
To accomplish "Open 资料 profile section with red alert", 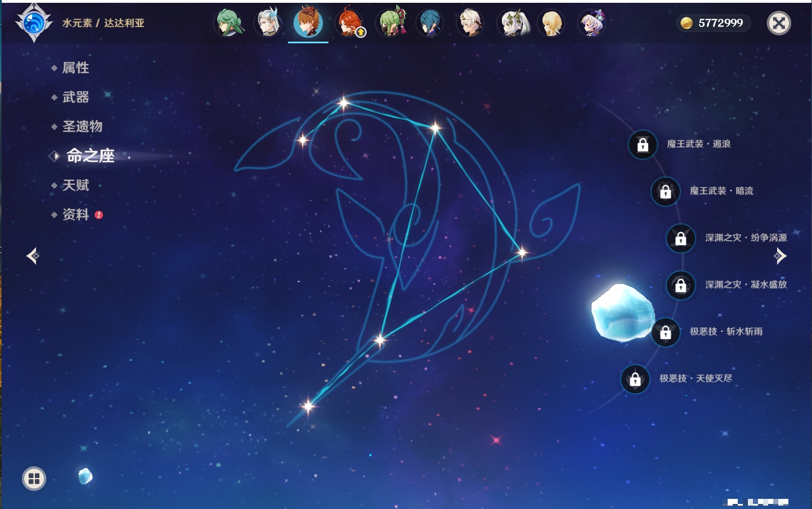I will point(75,215).
